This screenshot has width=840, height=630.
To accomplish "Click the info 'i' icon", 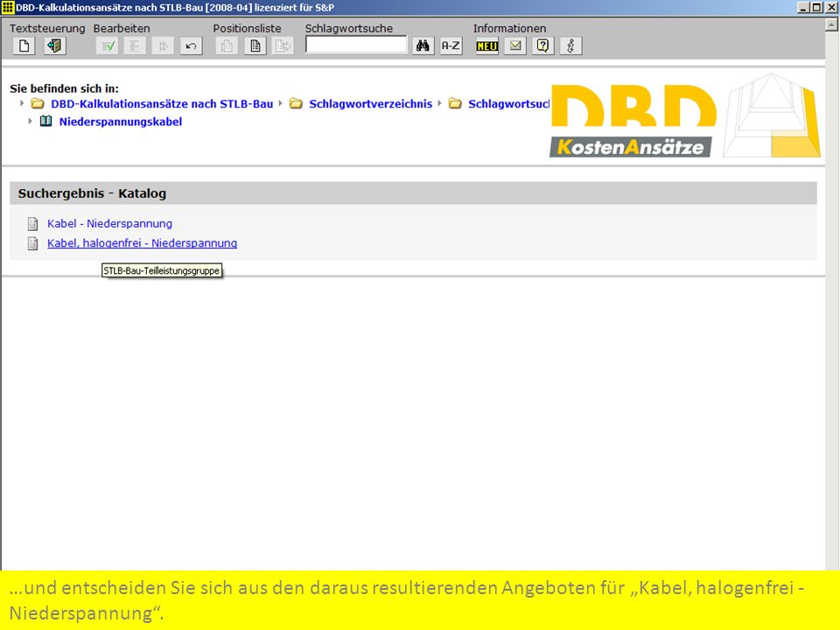I will (570, 46).
